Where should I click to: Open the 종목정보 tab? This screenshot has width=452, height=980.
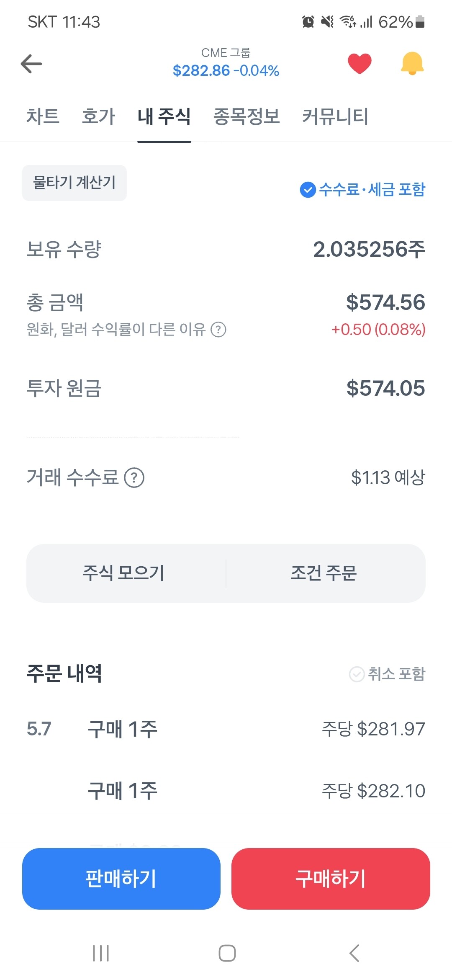[x=247, y=116]
